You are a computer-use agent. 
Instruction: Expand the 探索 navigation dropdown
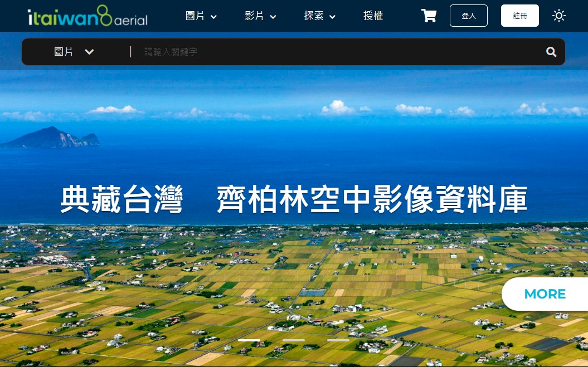coord(319,16)
